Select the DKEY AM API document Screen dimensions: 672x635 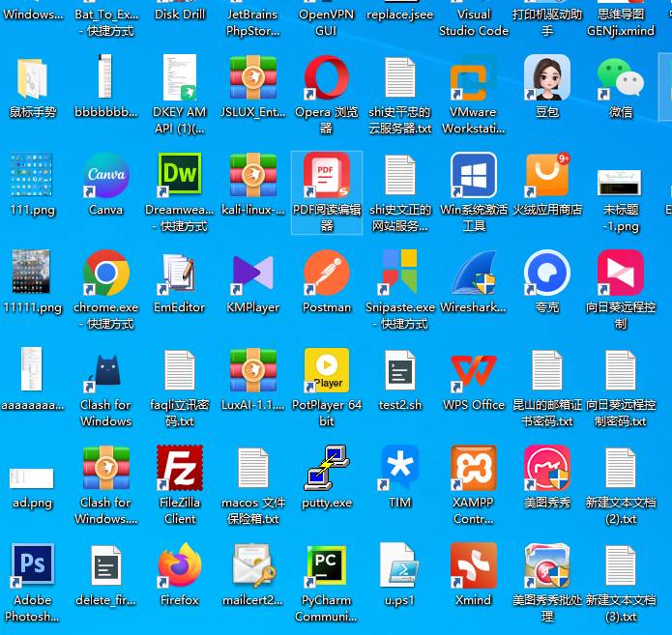click(x=180, y=77)
